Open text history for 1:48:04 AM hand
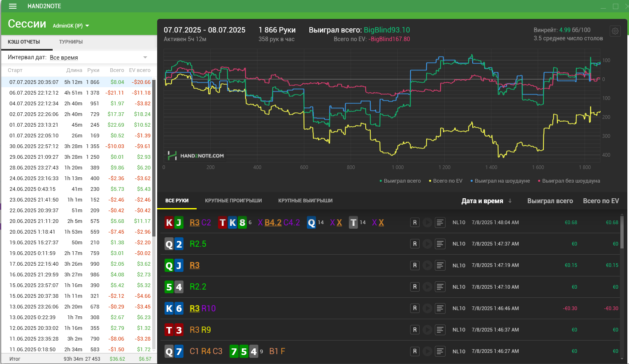Screen dimensions: 629x364 pyautogui.click(x=440, y=223)
